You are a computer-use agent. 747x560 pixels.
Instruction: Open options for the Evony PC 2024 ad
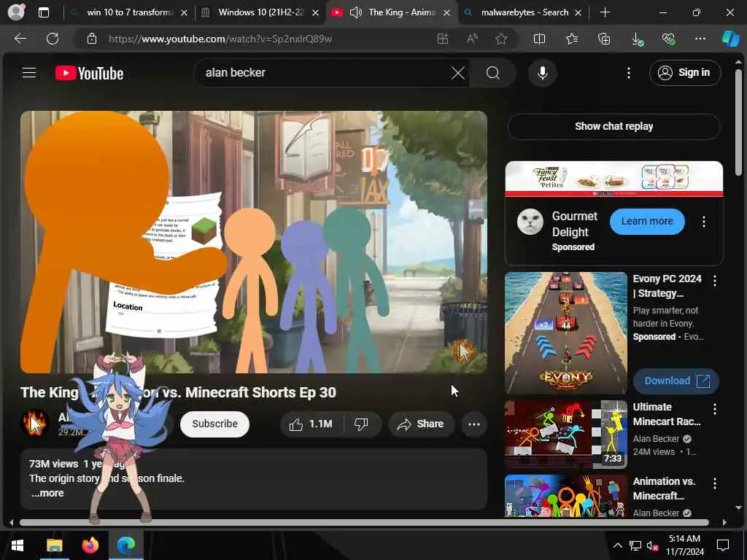point(715,281)
